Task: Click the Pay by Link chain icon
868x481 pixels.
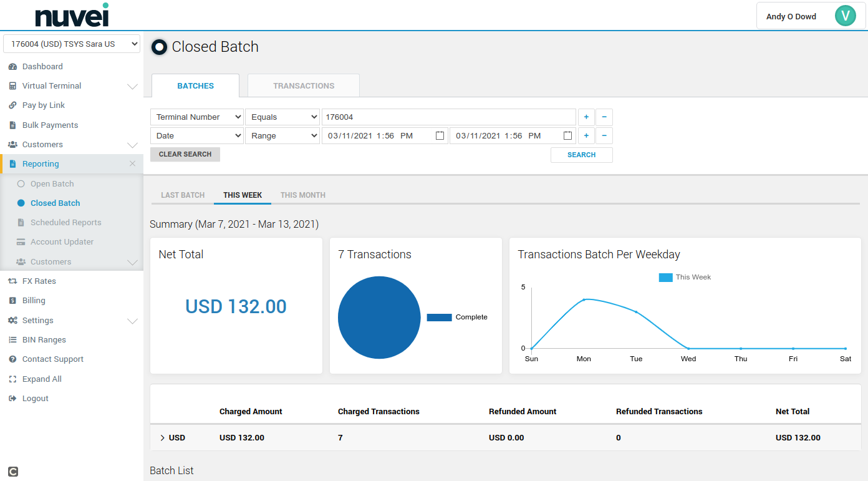Action: point(12,105)
